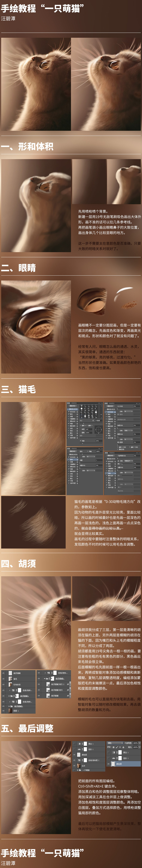Open 控制 dropdown under 圆度抖动 set to 关

click(x=128, y=439)
